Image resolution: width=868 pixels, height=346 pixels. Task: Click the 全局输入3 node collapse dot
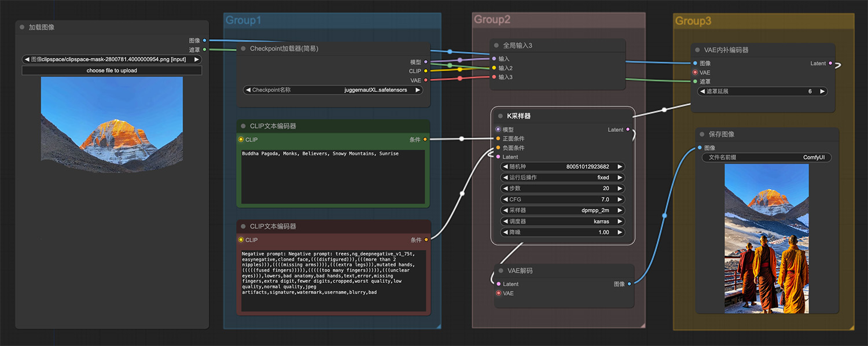[496, 45]
